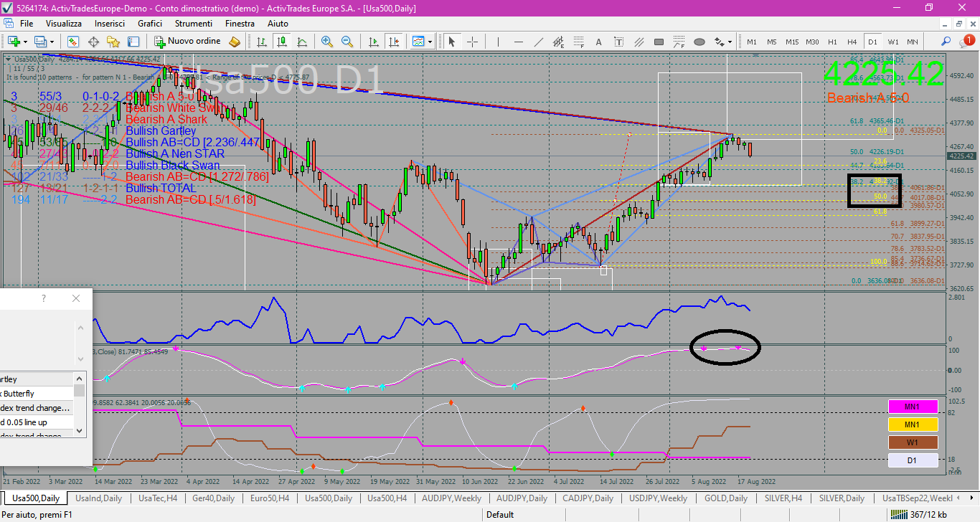Screen dimensions: 980x522
Task: Expand the templates dropdown arrow
Action: 430,42
